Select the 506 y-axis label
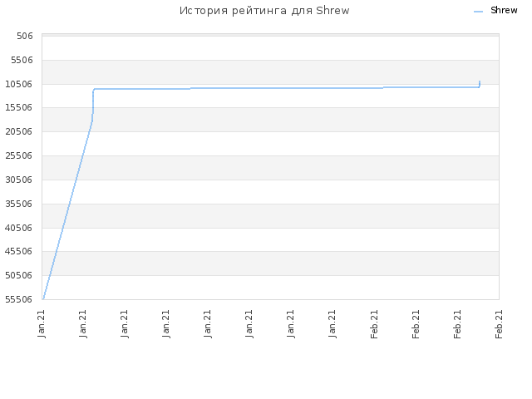Screen dimensions: 532x399 point(25,36)
